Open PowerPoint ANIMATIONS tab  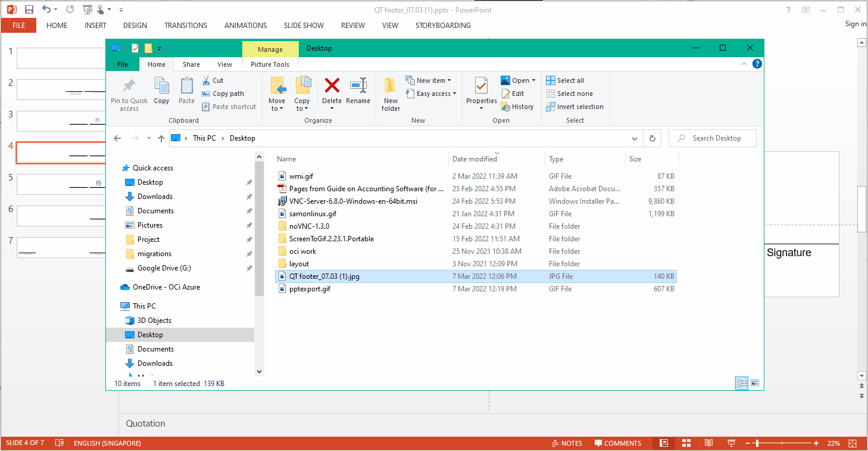click(x=245, y=26)
